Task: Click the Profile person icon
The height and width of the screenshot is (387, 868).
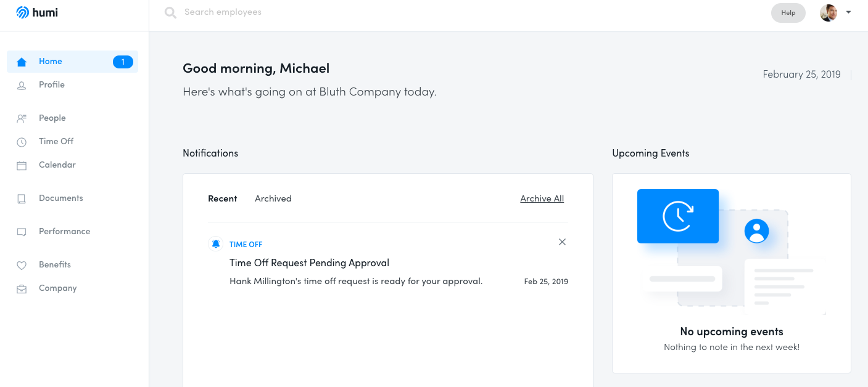Action: coord(22,85)
